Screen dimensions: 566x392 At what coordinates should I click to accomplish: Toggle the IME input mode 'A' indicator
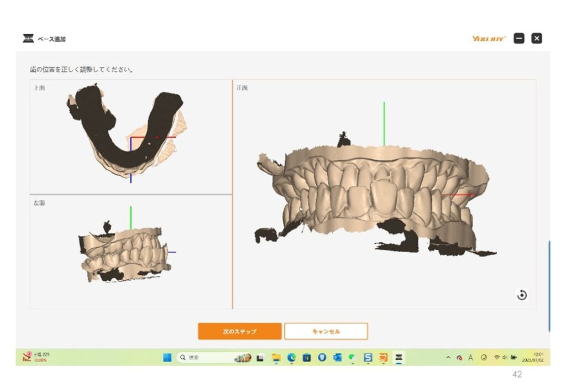[x=470, y=358]
